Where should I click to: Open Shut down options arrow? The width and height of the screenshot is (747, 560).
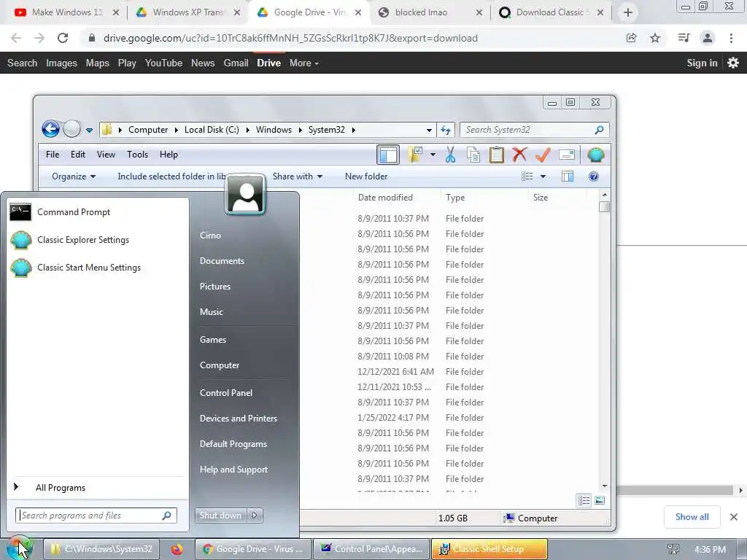pyautogui.click(x=255, y=516)
